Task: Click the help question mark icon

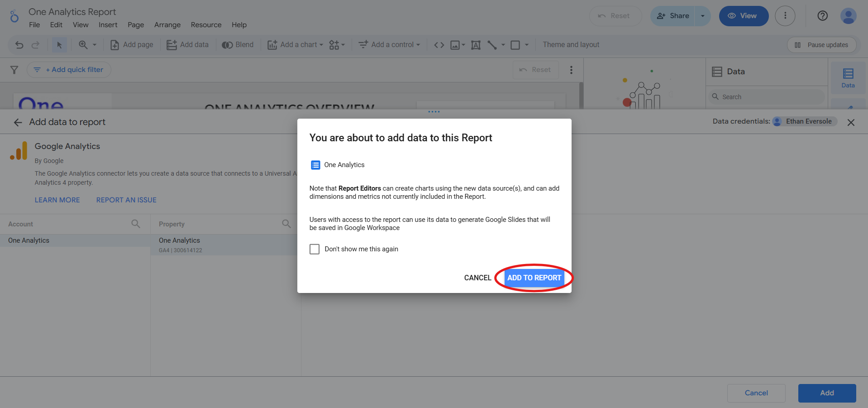Action: coord(823,16)
